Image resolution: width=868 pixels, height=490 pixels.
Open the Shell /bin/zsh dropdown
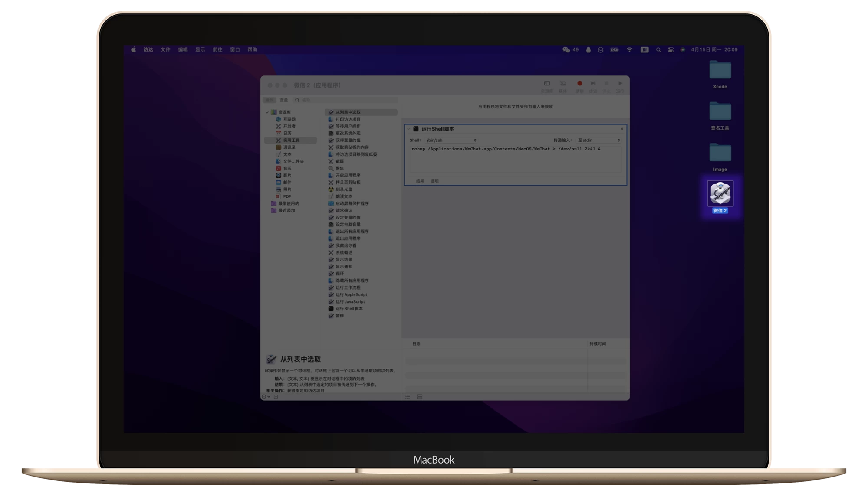(x=451, y=140)
